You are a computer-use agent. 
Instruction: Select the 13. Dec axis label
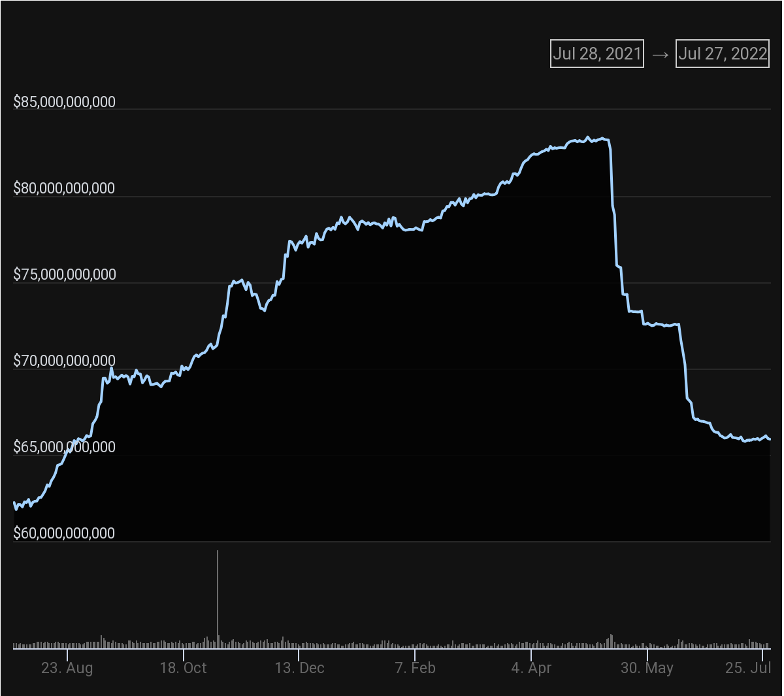(300, 669)
